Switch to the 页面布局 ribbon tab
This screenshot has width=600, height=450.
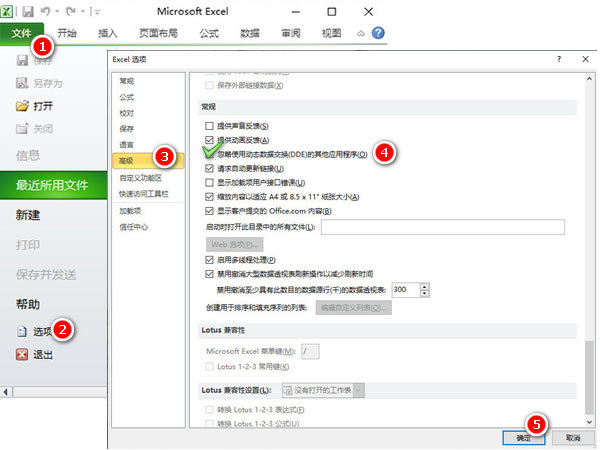pyautogui.click(x=158, y=33)
